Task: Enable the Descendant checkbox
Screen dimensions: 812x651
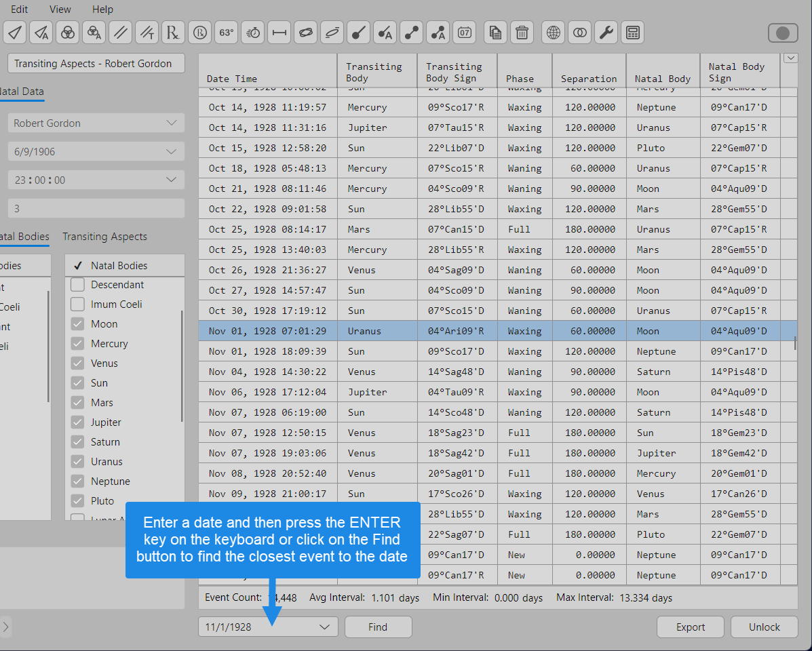Action: pyautogui.click(x=77, y=285)
